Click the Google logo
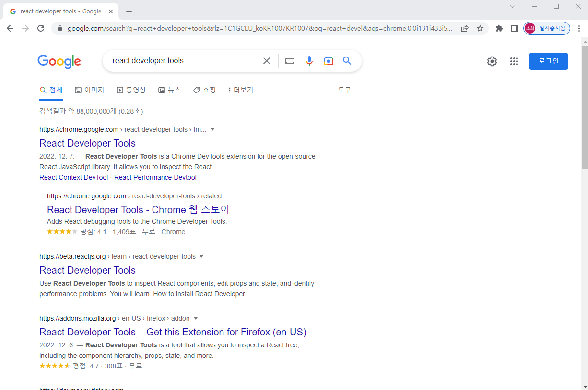The image size is (588, 390). coord(59,61)
